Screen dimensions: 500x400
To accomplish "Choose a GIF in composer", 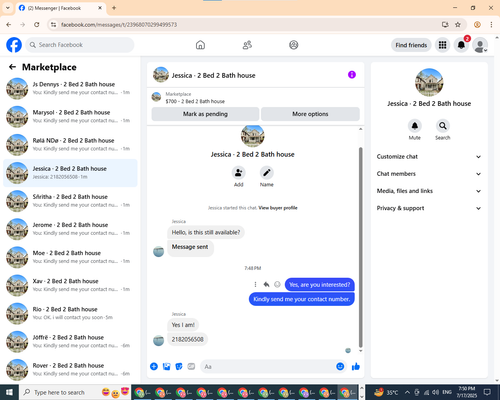I will click(191, 367).
